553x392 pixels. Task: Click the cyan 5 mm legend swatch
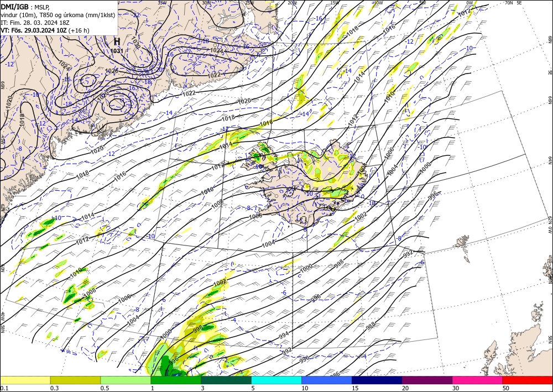click(276, 380)
